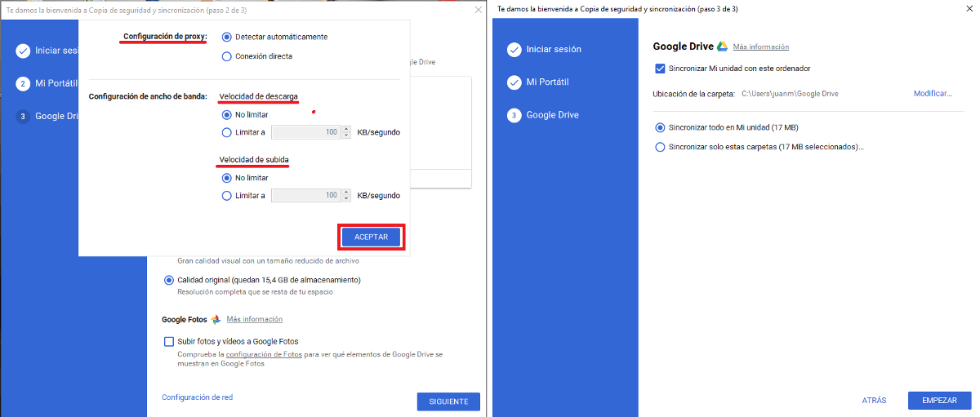Viewport: 980px width, 417px height.
Task: Click 'Iniciar sesión' checkmark in left window sidebar
Action: tap(22, 51)
